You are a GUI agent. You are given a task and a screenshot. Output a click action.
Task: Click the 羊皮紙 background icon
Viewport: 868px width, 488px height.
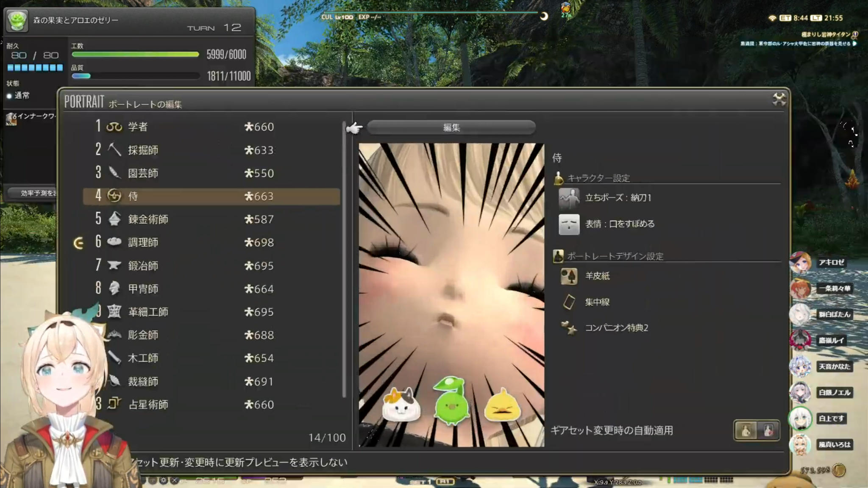(569, 276)
